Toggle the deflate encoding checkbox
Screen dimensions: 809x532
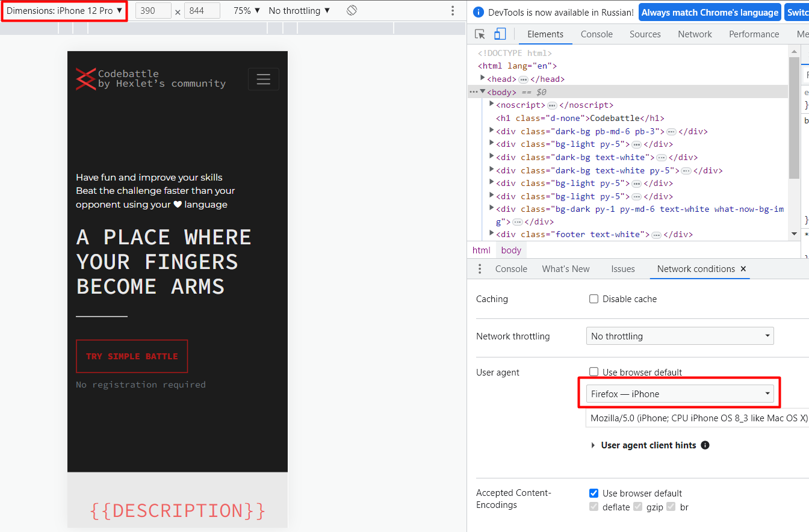coord(594,507)
